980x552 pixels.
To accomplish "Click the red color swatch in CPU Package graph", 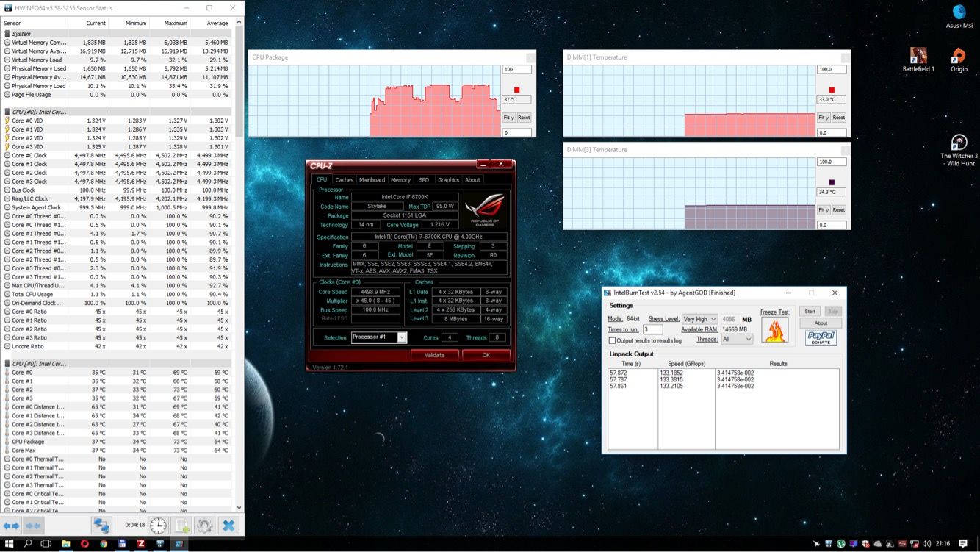I will [x=516, y=90].
